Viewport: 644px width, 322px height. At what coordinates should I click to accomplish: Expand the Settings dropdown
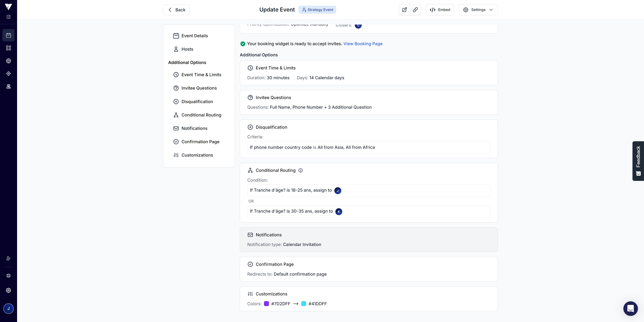point(478,10)
